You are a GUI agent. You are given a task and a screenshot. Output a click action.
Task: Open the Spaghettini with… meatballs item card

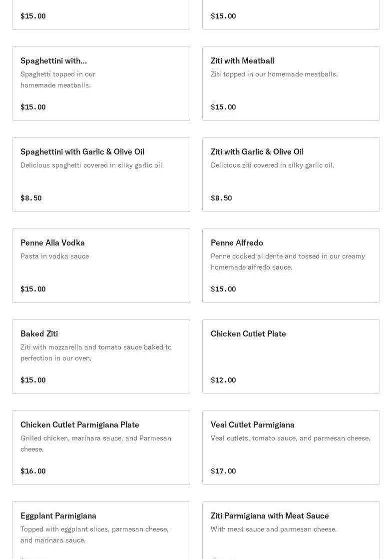click(101, 83)
